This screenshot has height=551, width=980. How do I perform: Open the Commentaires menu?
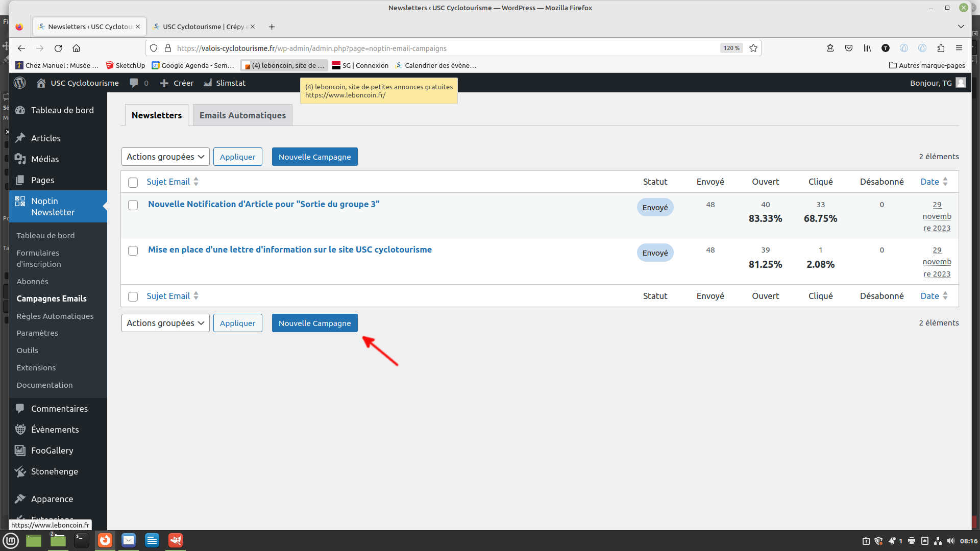pyautogui.click(x=58, y=409)
